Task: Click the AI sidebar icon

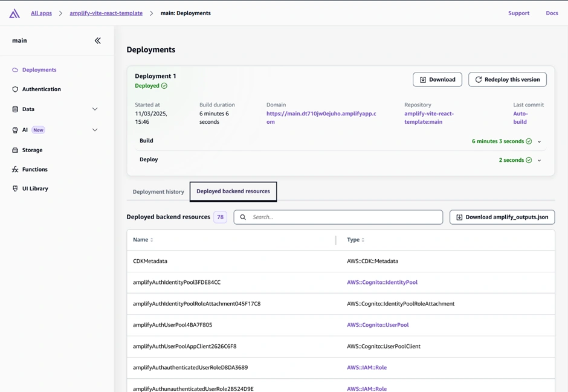Action: [x=15, y=130]
